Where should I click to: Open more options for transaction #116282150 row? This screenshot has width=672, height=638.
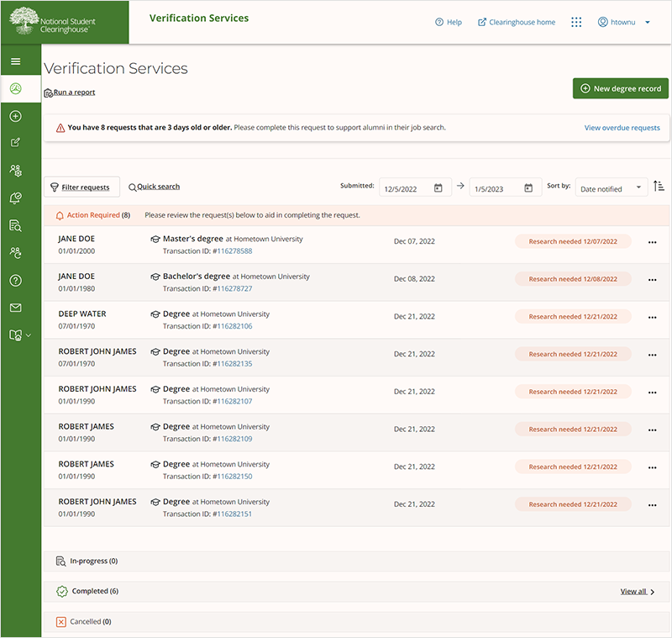[x=653, y=467]
